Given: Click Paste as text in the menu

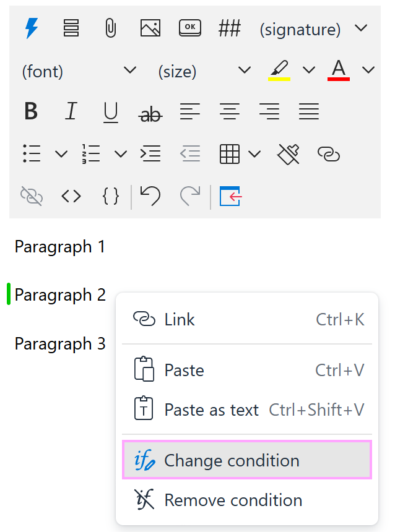Looking at the screenshot, I should pyautogui.click(x=211, y=410).
